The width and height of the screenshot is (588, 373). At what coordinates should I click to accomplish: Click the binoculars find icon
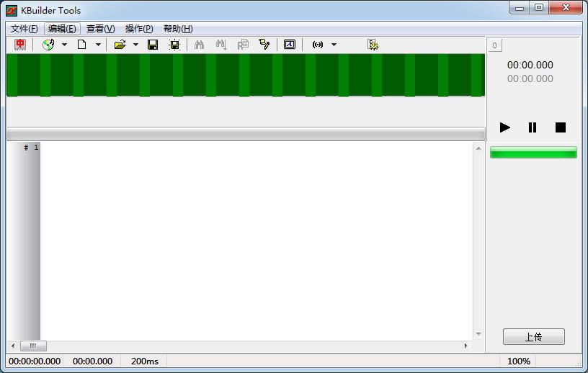[x=199, y=45]
